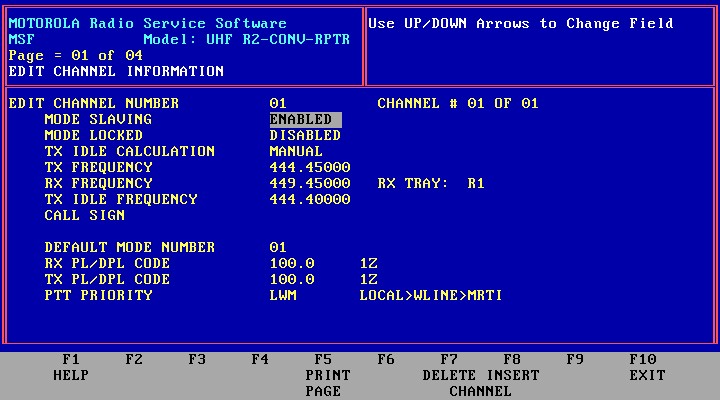Toggle the MODE LOCKED DISABLED value
The height and width of the screenshot is (400, 720).
point(305,135)
